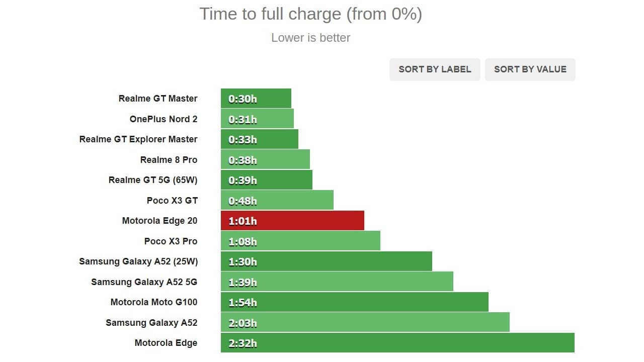Click the Motorola Edge 20 label
The width and height of the screenshot is (644, 362).
159,221
